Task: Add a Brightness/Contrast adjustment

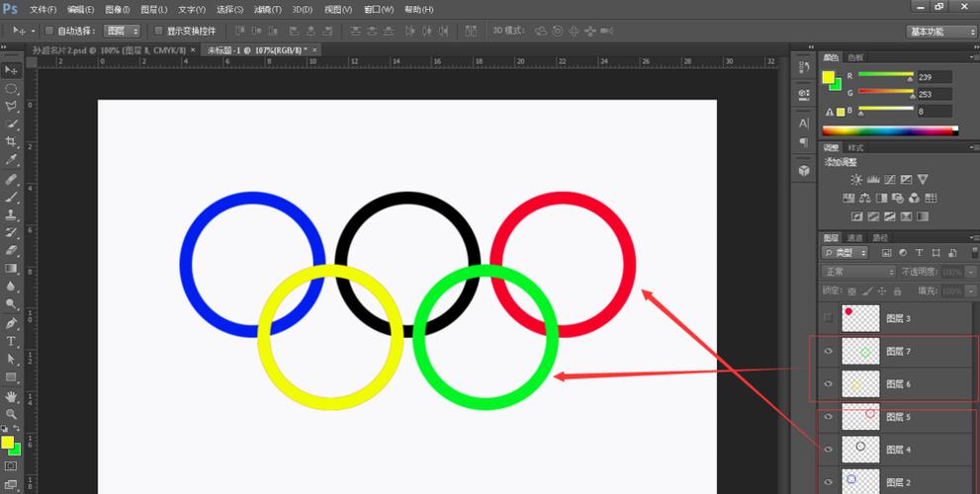Action: coord(856,180)
